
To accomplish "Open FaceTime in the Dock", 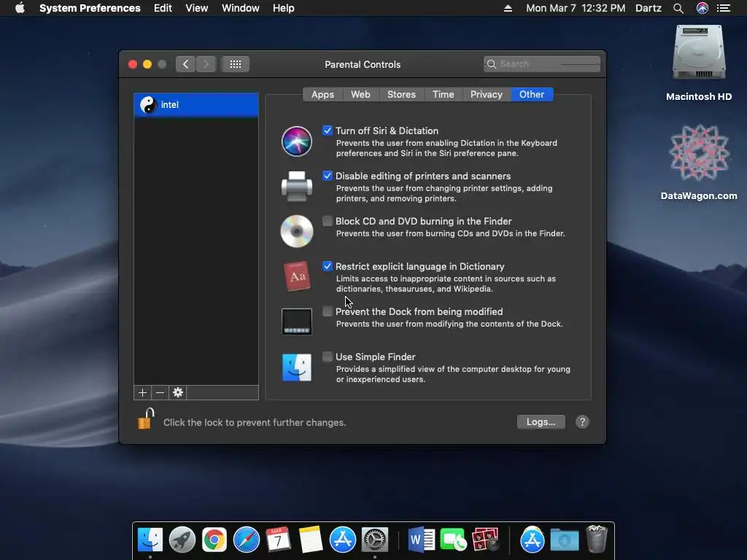I will pyautogui.click(x=453, y=540).
